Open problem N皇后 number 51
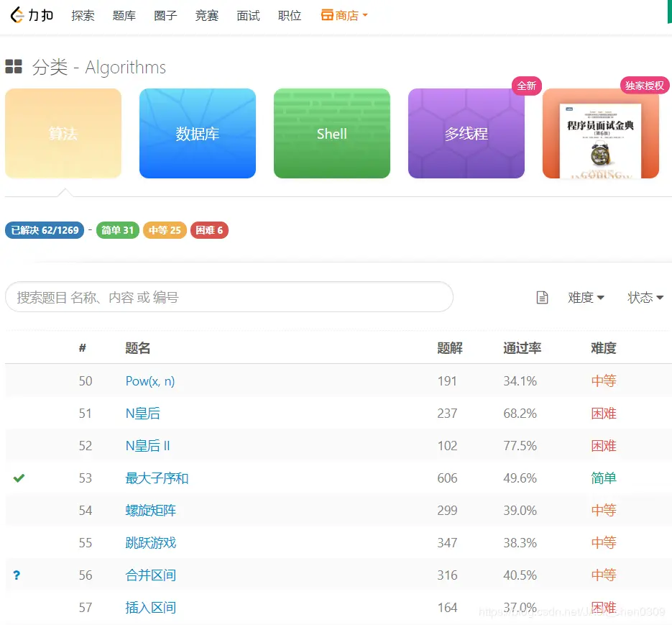The image size is (672, 625). [x=143, y=414]
